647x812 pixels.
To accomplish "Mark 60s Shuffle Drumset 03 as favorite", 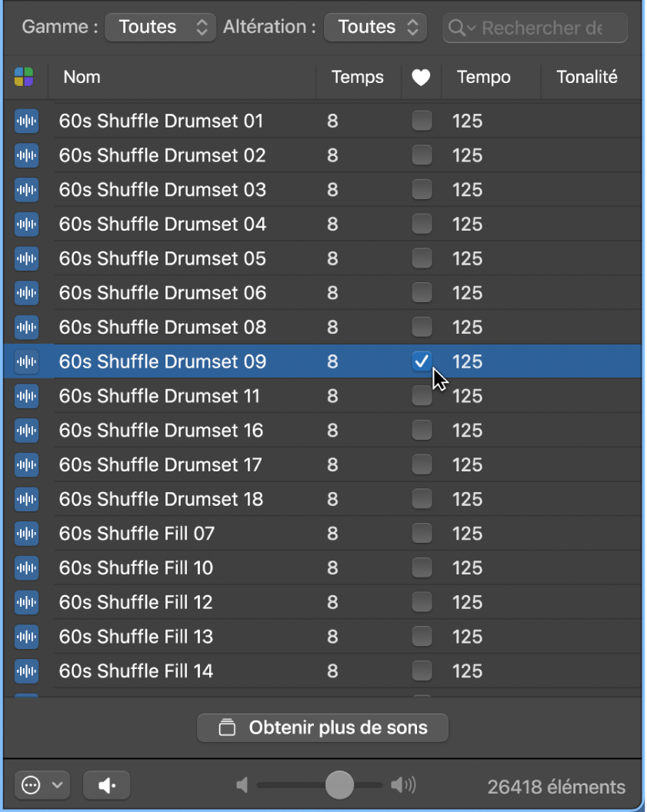I will tap(422, 190).
